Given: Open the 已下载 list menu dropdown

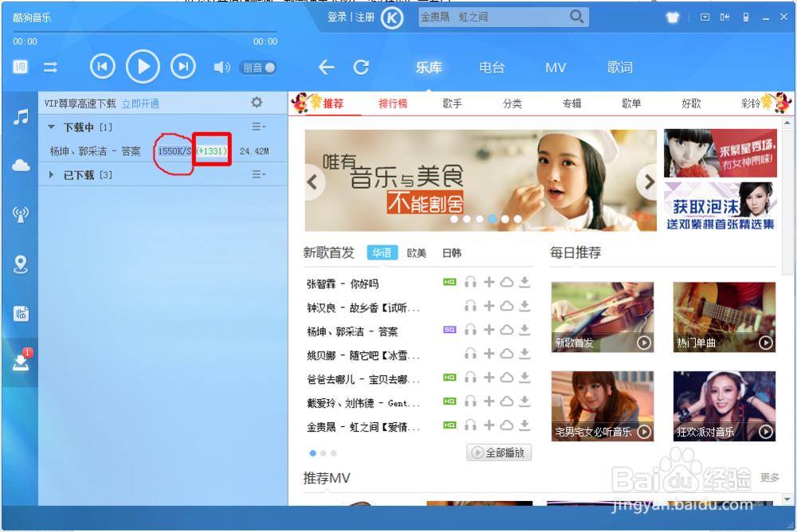Looking at the screenshot, I should 259,174.
